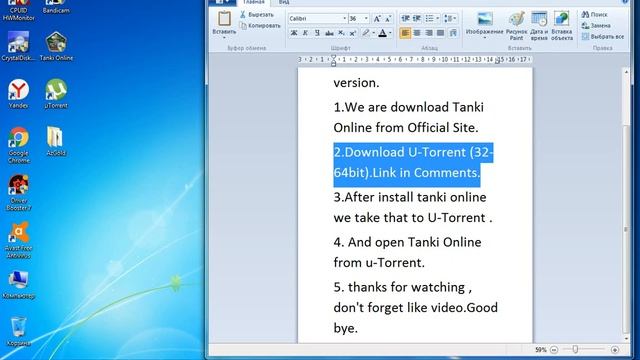
Task: Click the text '4. And open Tanki Online'
Action: click(407, 242)
